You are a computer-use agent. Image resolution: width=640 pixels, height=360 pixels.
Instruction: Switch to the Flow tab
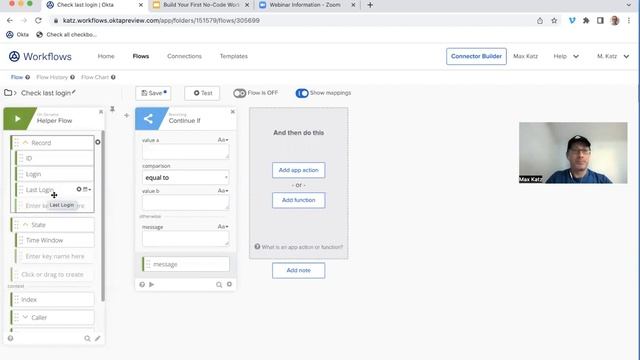pyautogui.click(x=17, y=77)
